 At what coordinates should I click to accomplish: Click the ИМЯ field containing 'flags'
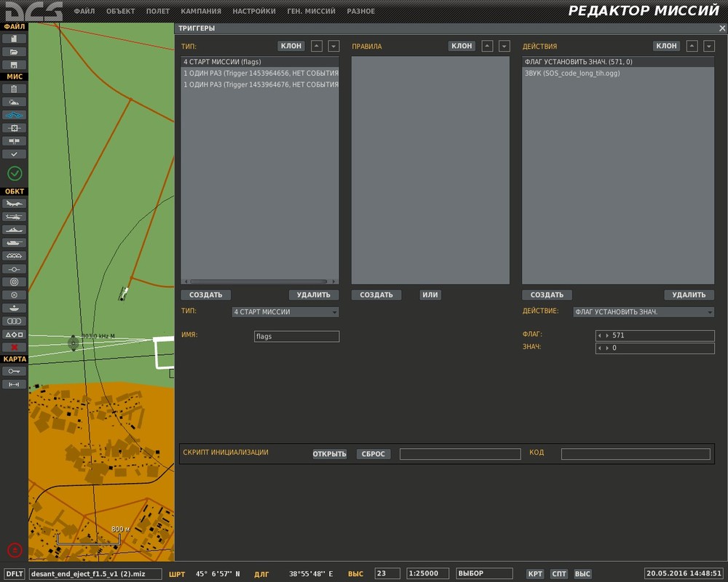[x=296, y=337]
